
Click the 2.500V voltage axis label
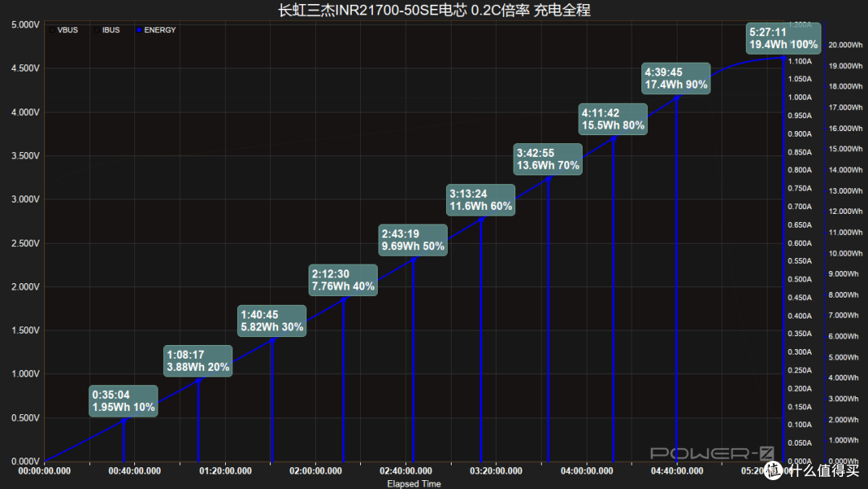coord(26,243)
